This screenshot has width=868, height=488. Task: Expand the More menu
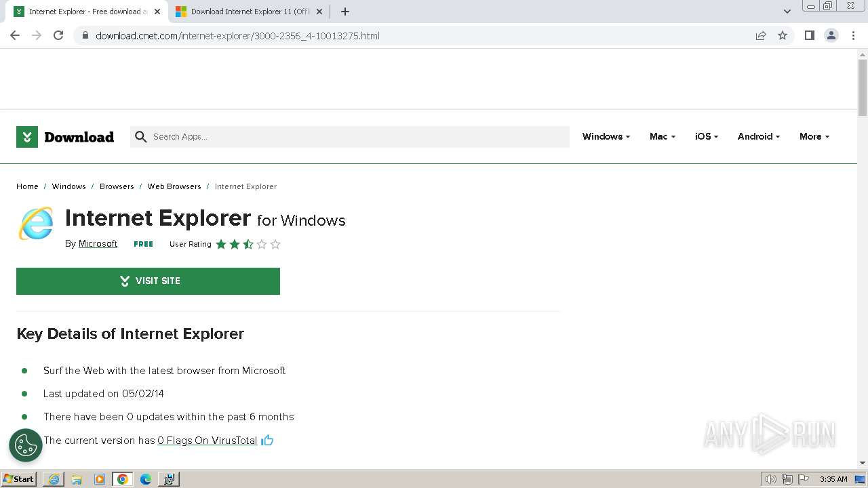[x=814, y=136]
